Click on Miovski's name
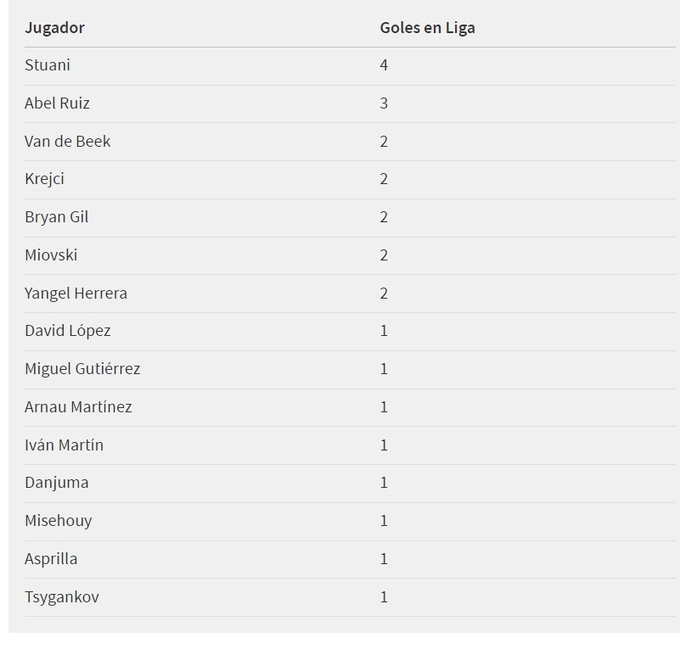This screenshot has width=680, height=649. pos(51,255)
